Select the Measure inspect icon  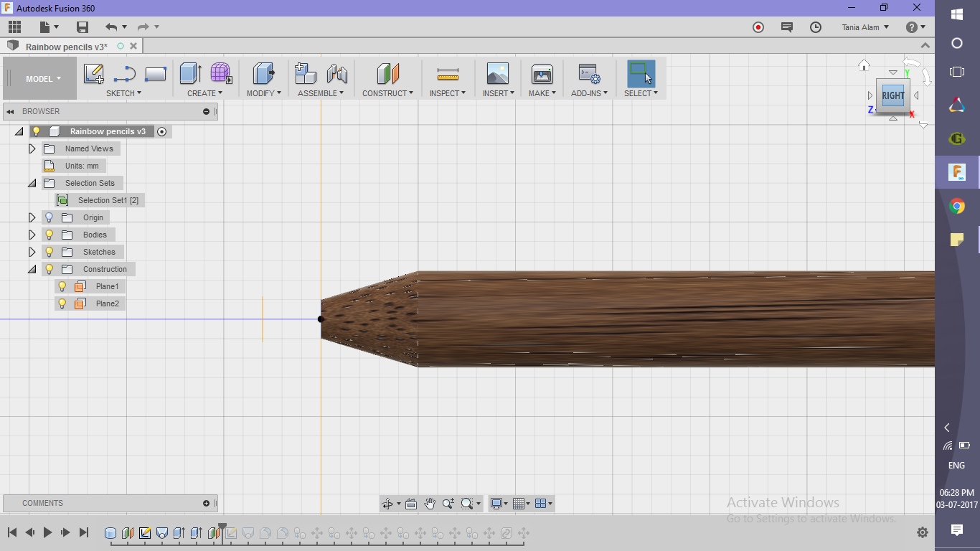[x=448, y=74]
